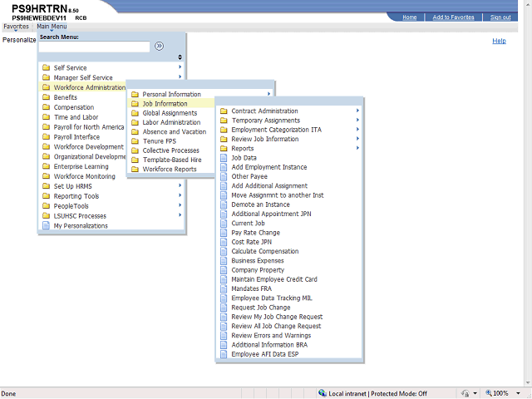Select Template-Based Hire menu entry
This screenshot has width=532, height=399.
coord(172,160)
